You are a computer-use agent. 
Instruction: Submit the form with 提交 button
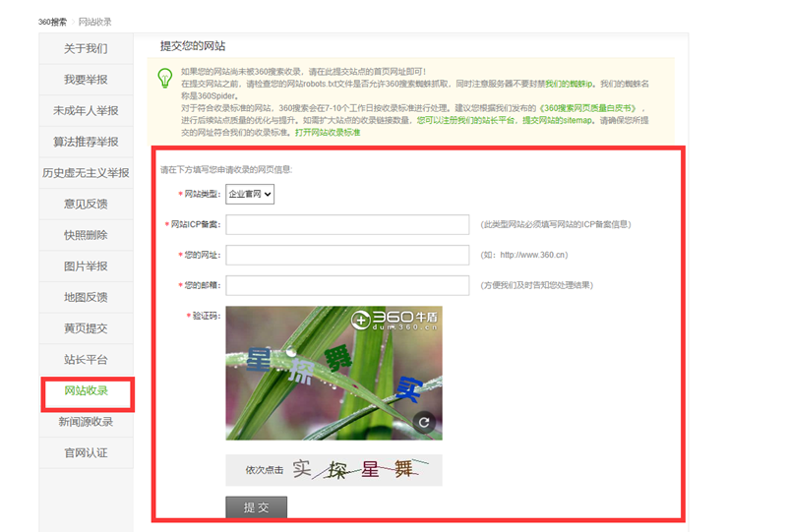[x=257, y=506]
